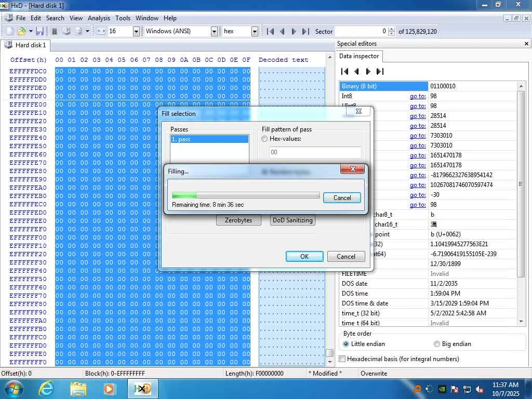This screenshot has width=532, height=399.
Task: Open Windows Media Player from taskbar
Action: pos(109,389)
